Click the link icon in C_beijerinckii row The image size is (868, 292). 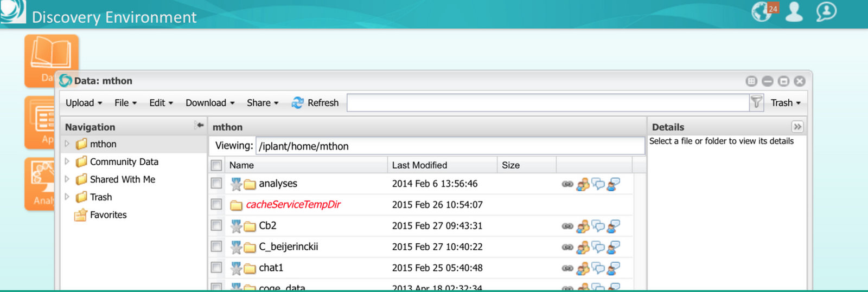pyautogui.click(x=567, y=247)
